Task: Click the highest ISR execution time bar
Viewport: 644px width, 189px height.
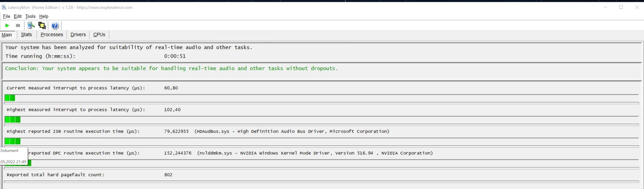Action: (12, 141)
